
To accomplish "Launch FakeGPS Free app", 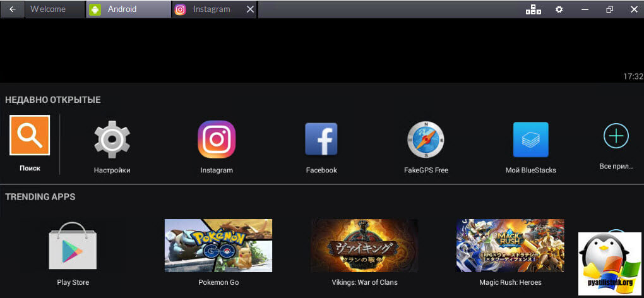I will [x=426, y=140].
